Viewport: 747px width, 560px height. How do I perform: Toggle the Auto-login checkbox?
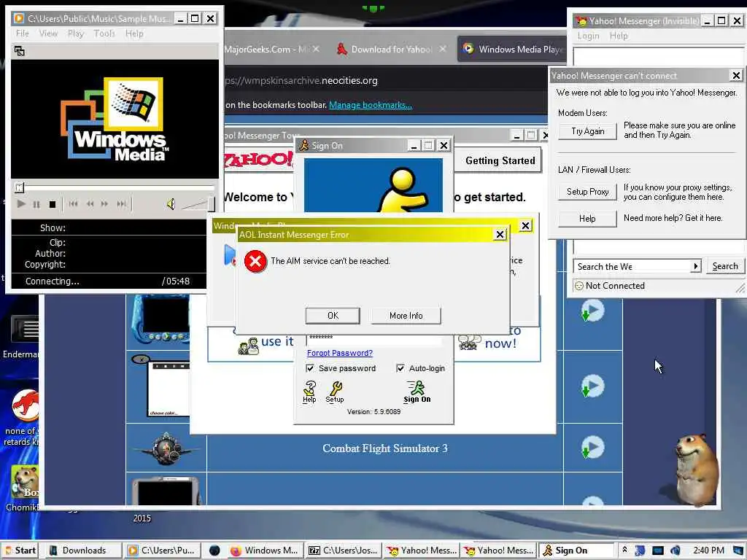pos(400,368)
